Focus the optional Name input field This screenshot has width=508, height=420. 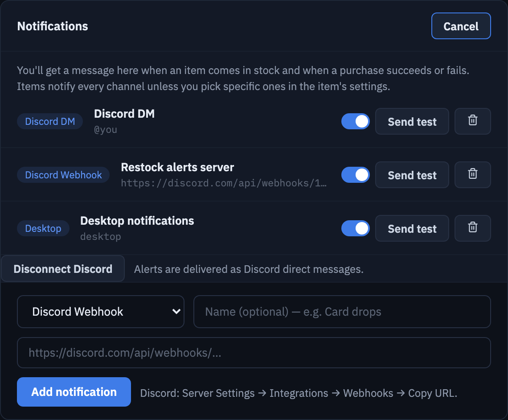tap(342, 312)
